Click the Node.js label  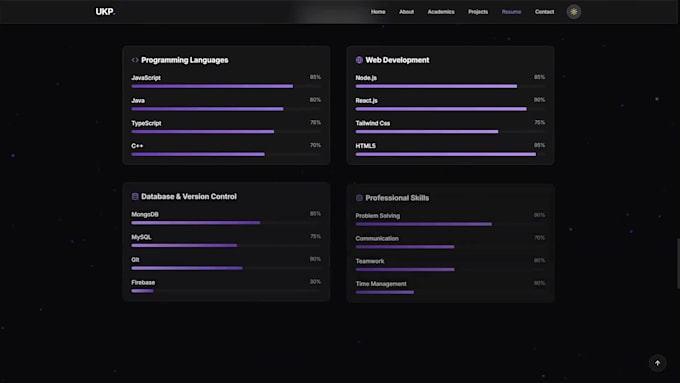pyautogui.click(x=366, y=78)
